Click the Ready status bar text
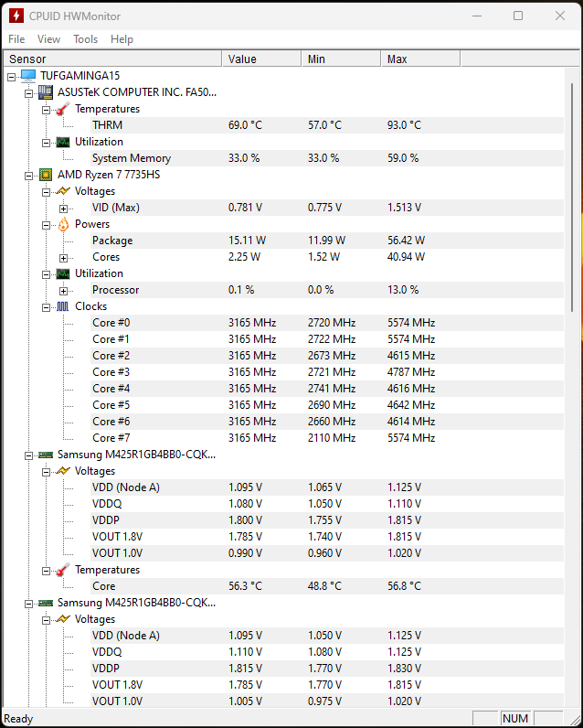 click(x=18, y=719)
